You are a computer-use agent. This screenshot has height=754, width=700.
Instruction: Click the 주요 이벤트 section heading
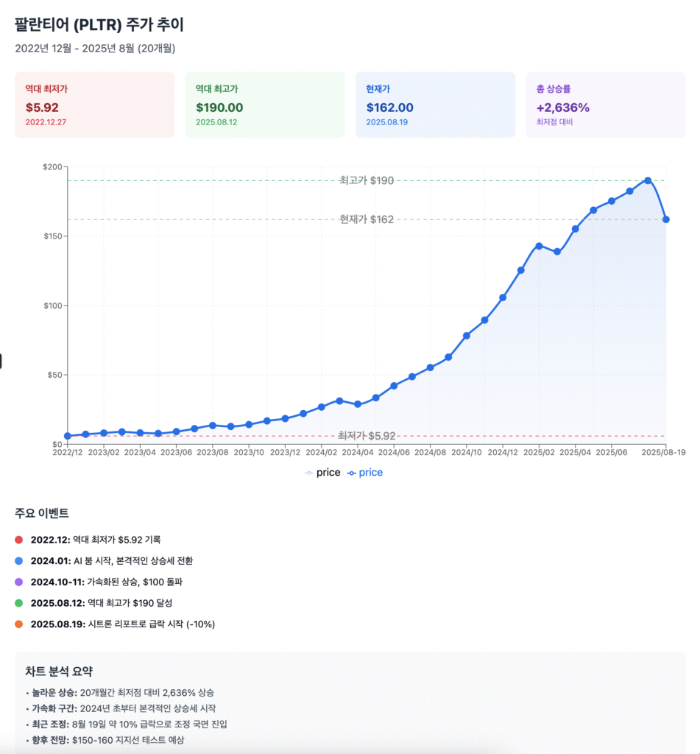click(x=42, y=513)
